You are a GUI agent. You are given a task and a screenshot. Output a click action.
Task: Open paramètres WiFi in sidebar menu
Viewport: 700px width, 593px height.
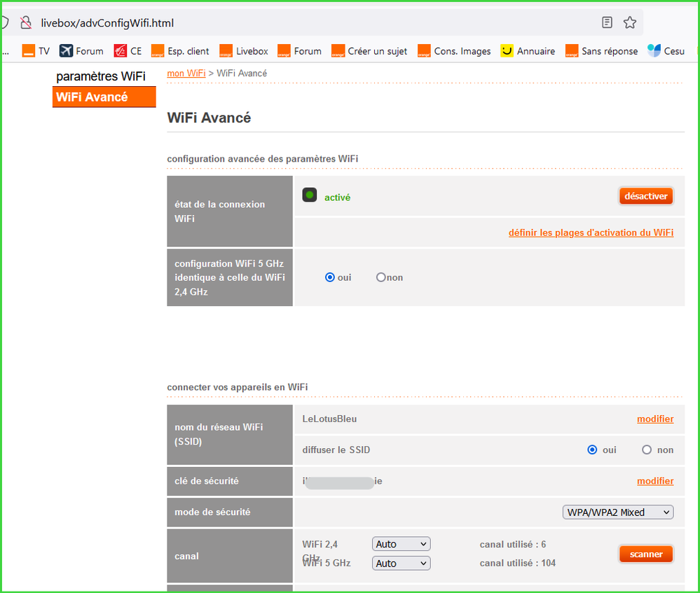pyautogui.click(x=101, y=76)
